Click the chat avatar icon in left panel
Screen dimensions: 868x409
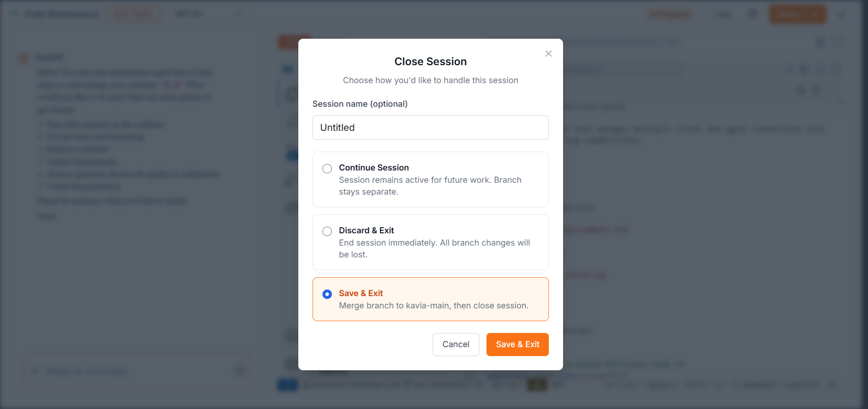pos(23,58)
